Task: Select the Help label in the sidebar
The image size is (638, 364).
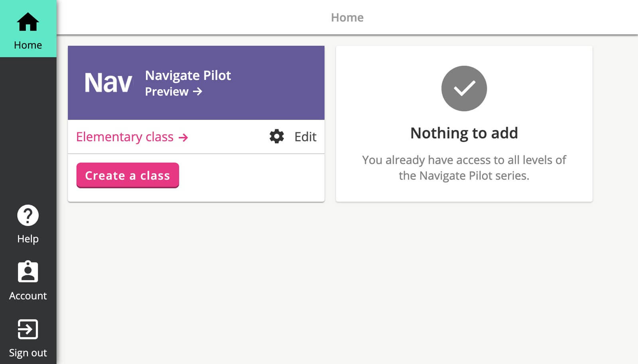Action: coord(28,239)
